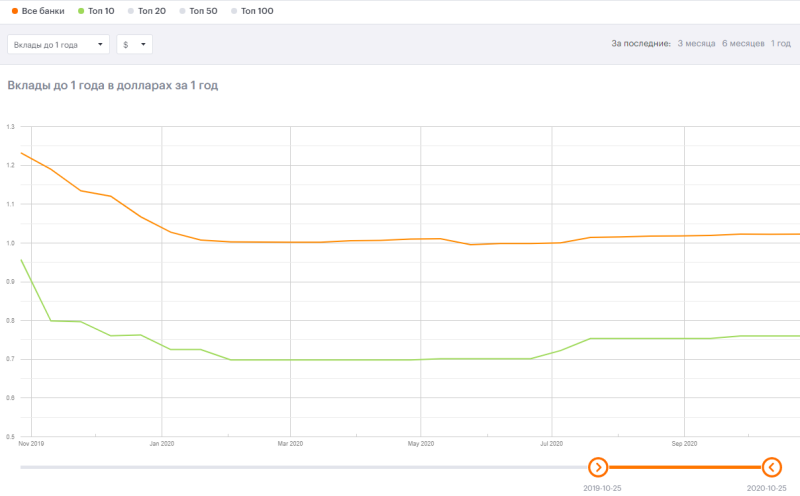Click the green dot beside Топ 10

point(80,11)
